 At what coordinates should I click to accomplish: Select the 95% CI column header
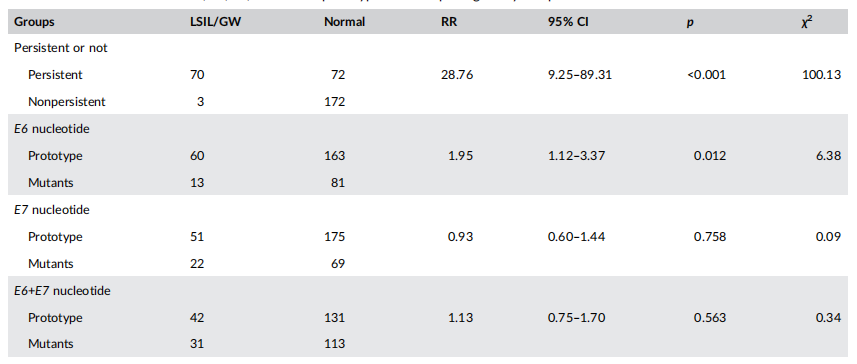568,22
